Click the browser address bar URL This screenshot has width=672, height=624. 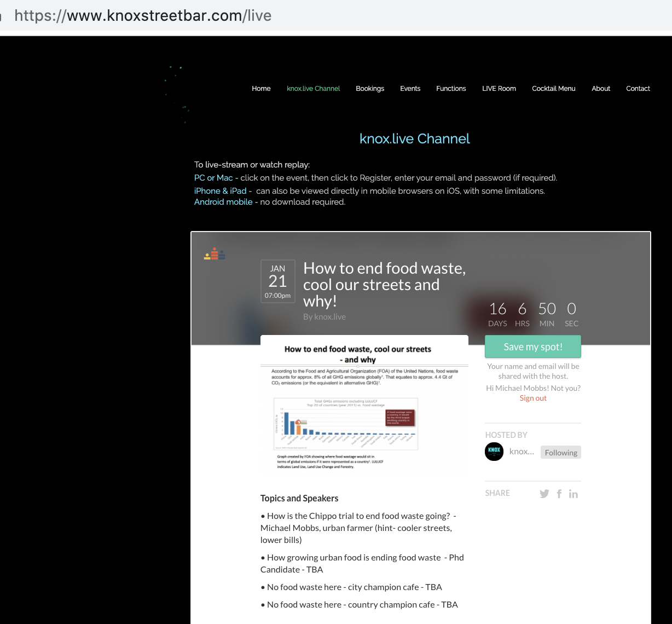[x=143, y=15]
